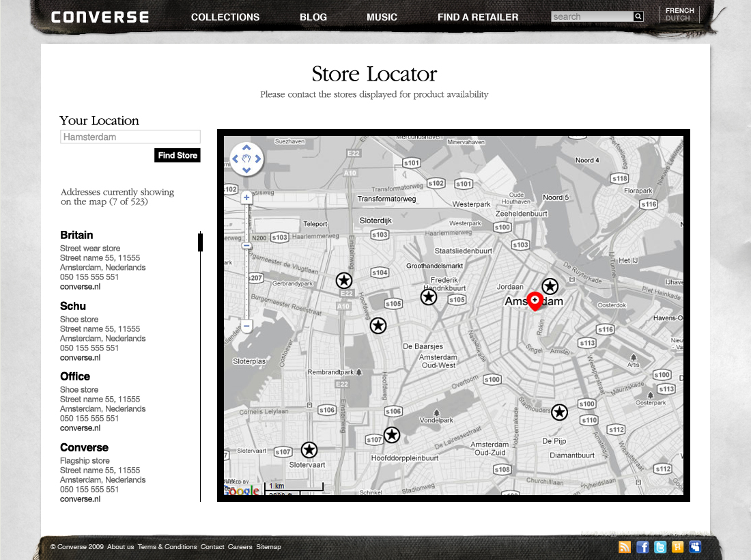Open converse.nl link under Schu
The height and width of the screenshot is (560, 751).
point(80,357)
